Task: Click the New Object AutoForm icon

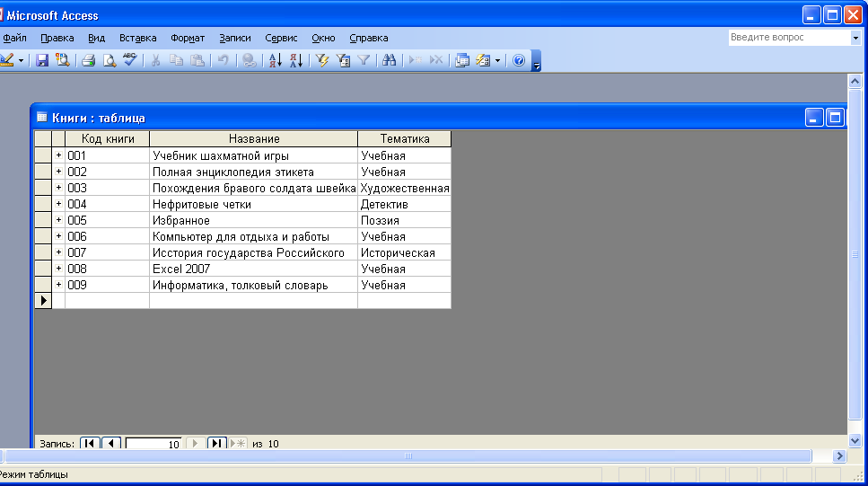Action: tap(483, 60)
